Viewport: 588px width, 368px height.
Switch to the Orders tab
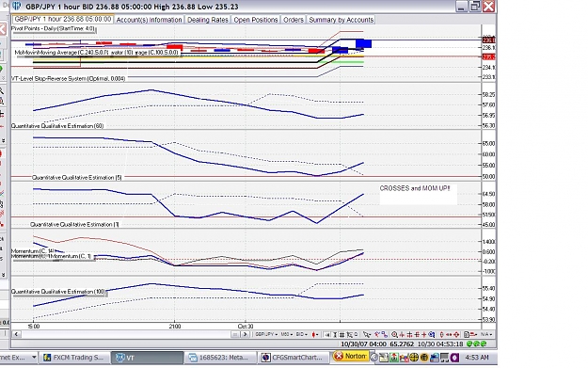point(294,20)
